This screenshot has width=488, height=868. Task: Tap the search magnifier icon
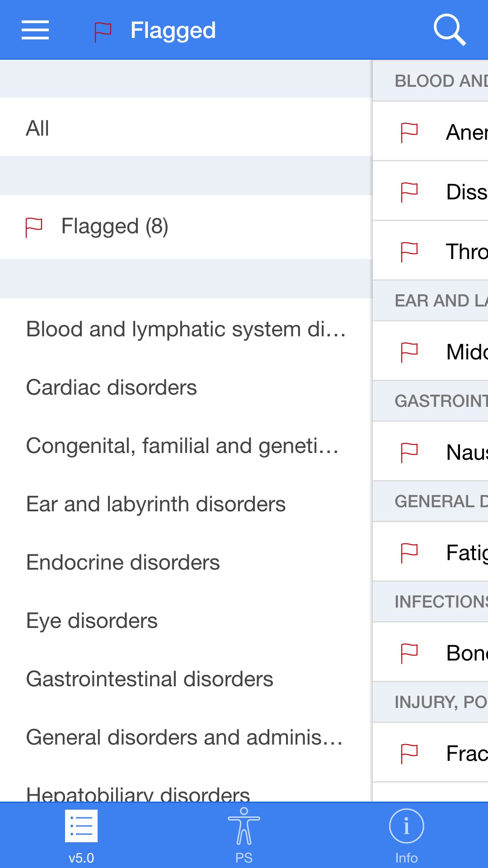point(450,30)
